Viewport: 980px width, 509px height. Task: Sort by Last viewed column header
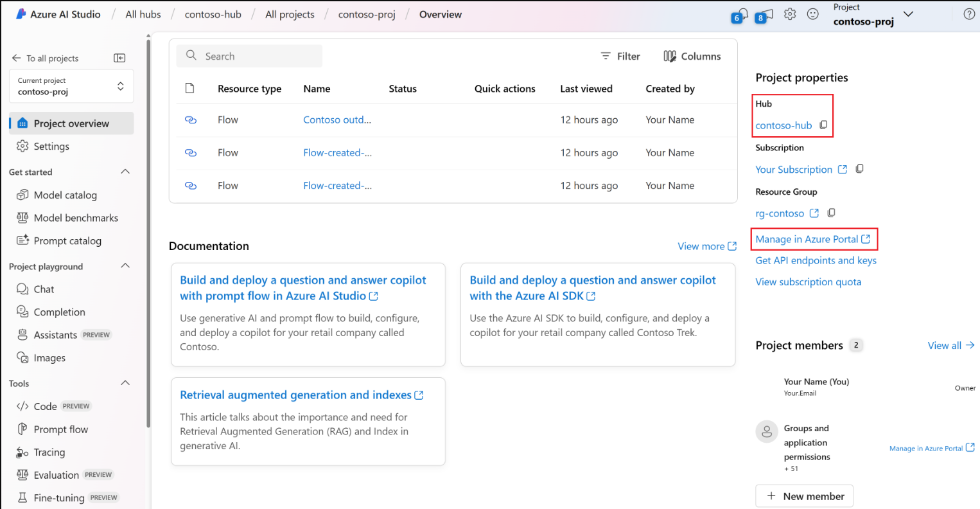click(x=586, y=89)
